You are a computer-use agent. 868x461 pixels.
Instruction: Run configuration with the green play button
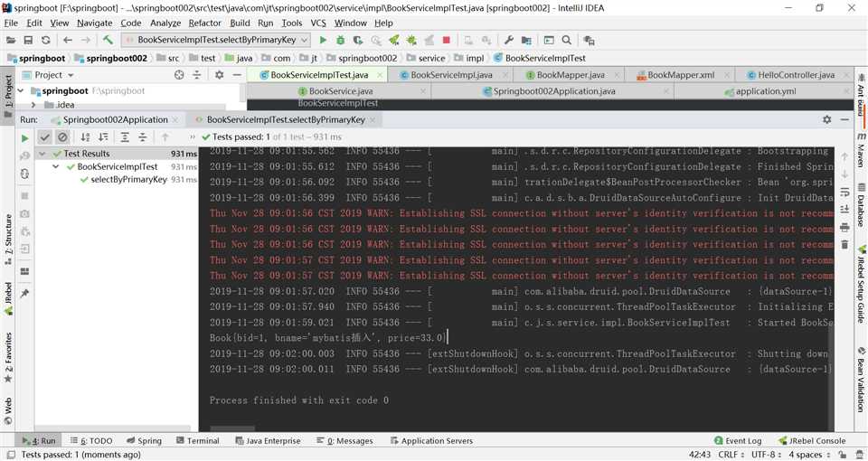[x=324, y=41]
